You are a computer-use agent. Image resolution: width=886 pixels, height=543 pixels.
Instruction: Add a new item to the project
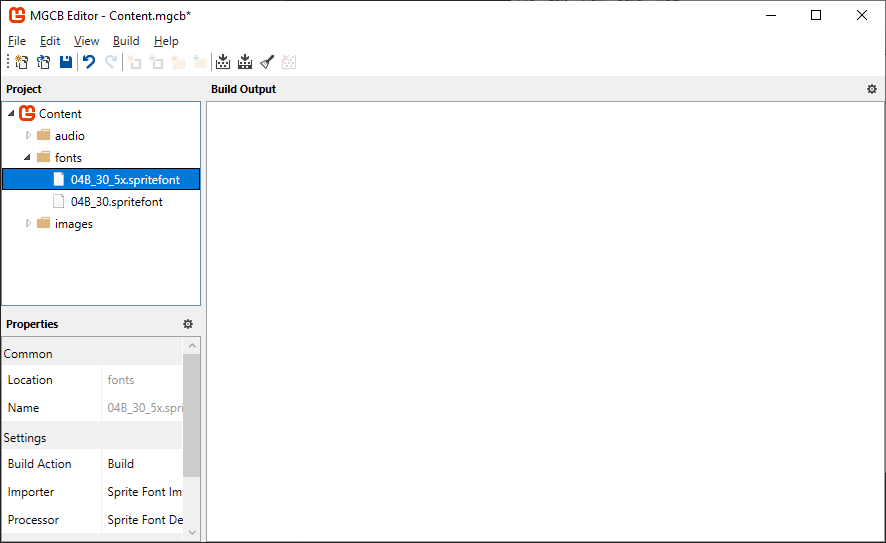tap(134, 62)
